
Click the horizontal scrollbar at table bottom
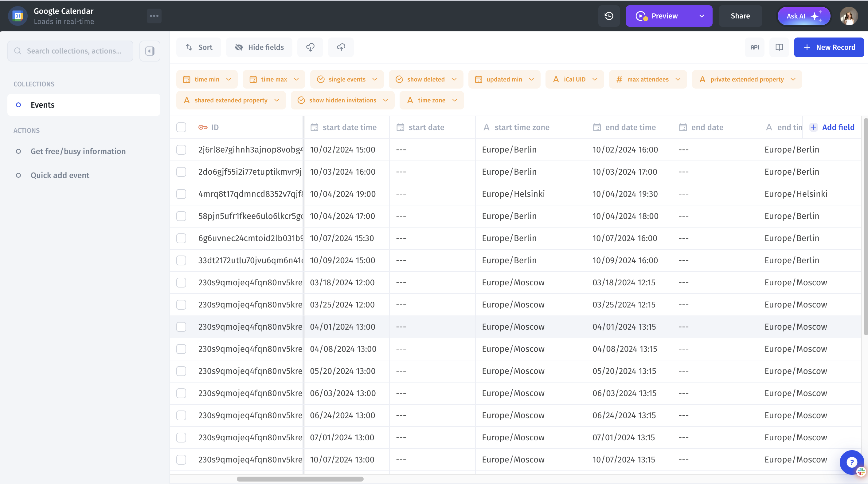[300, 478]
